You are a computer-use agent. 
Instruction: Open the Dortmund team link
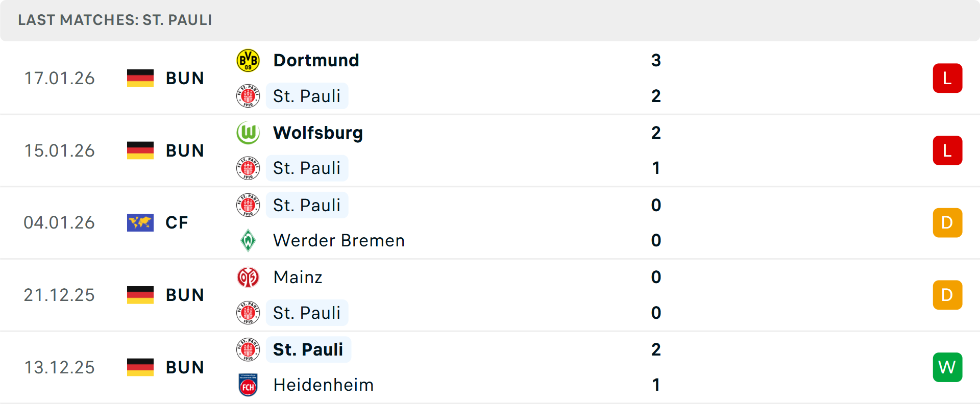point(316,61)
